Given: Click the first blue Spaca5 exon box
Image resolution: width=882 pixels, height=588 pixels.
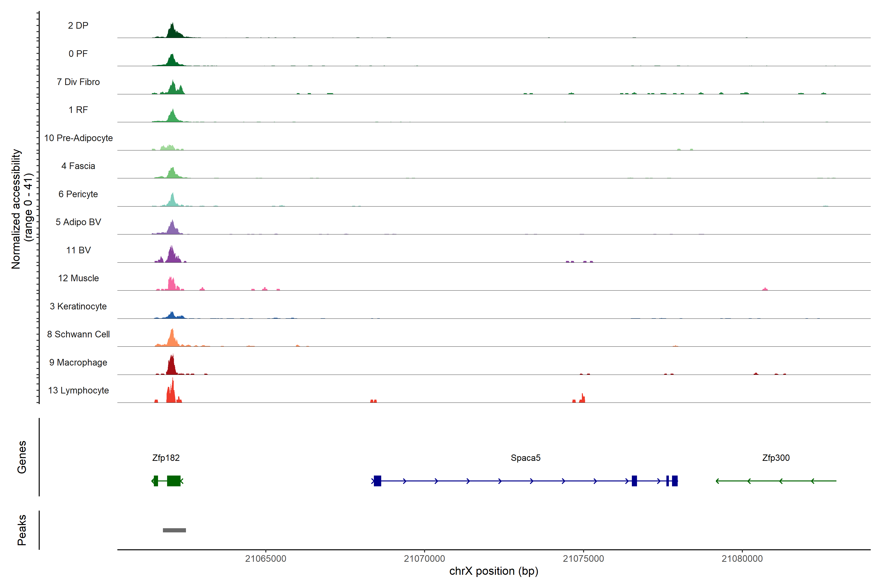Looking at the screenshot, I should (x=377, y=481).
